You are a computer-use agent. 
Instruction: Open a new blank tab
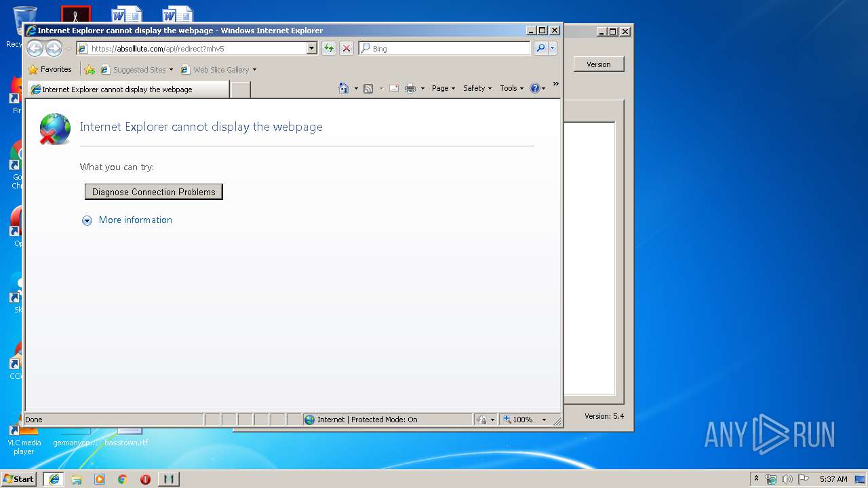(240, 89)
